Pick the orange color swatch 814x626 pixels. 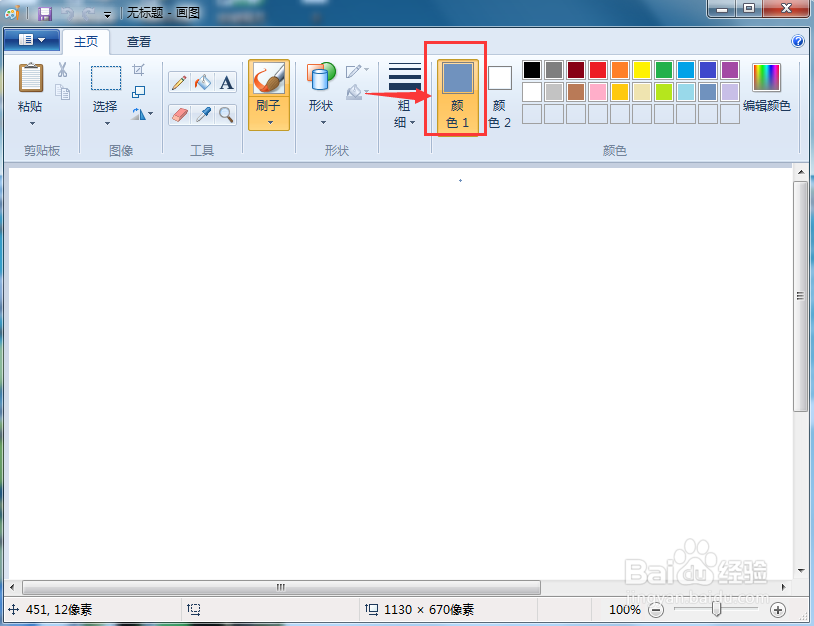[620, 70]
